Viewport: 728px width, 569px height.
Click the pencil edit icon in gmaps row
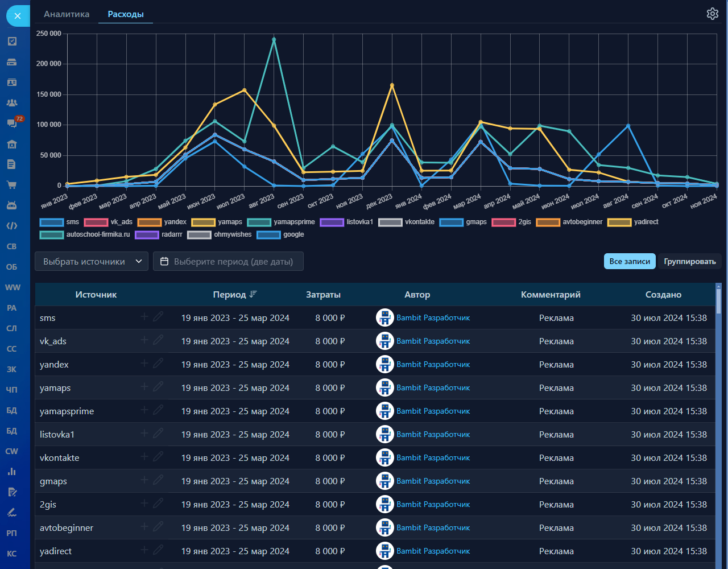coord(158,480)
